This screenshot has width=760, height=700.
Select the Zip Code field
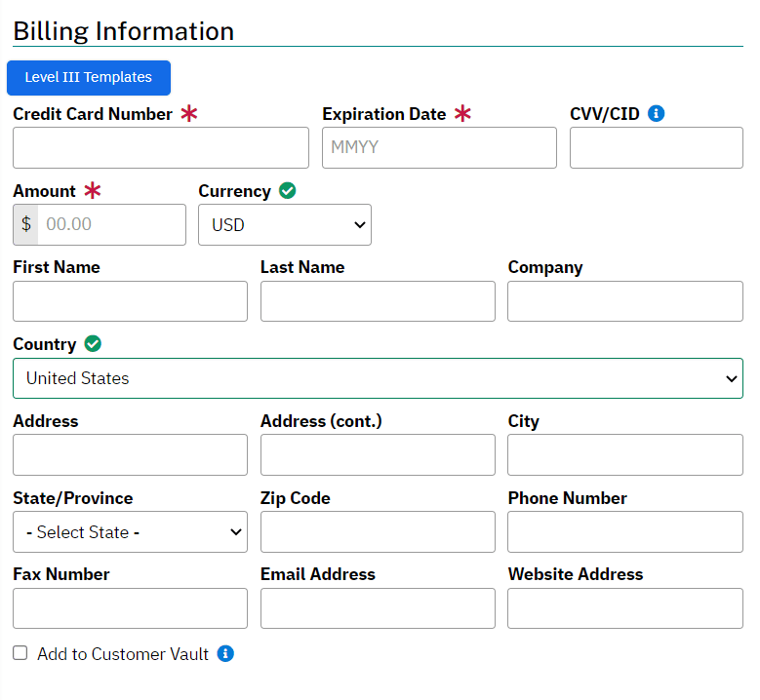[378, 532]
